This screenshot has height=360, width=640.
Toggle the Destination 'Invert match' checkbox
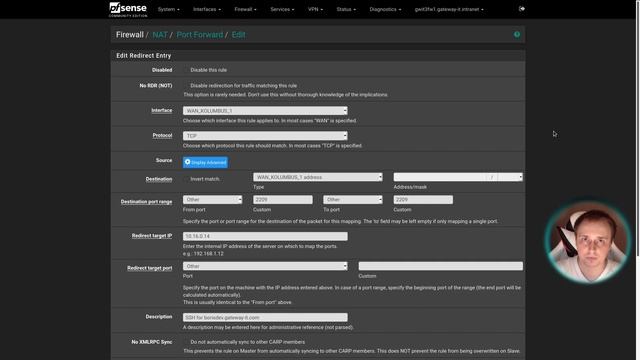pos(186,179)
